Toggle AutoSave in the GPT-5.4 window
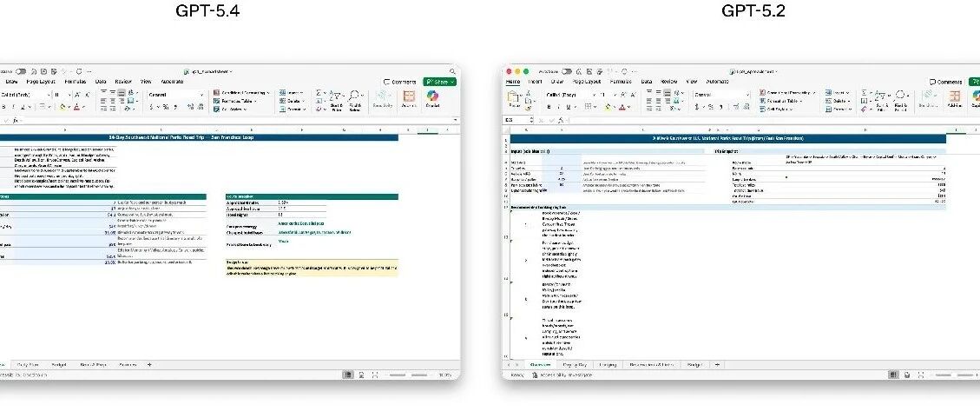 pos(21,71)
